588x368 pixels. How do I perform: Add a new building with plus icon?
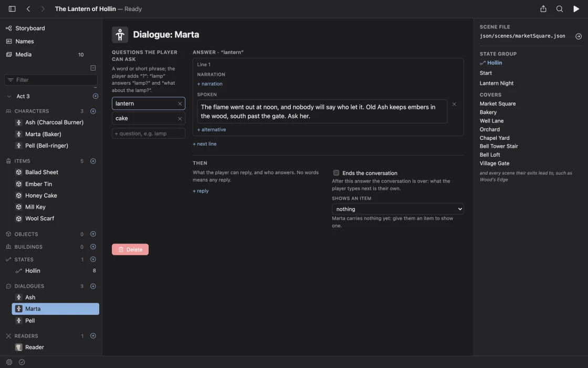point(93,247)
